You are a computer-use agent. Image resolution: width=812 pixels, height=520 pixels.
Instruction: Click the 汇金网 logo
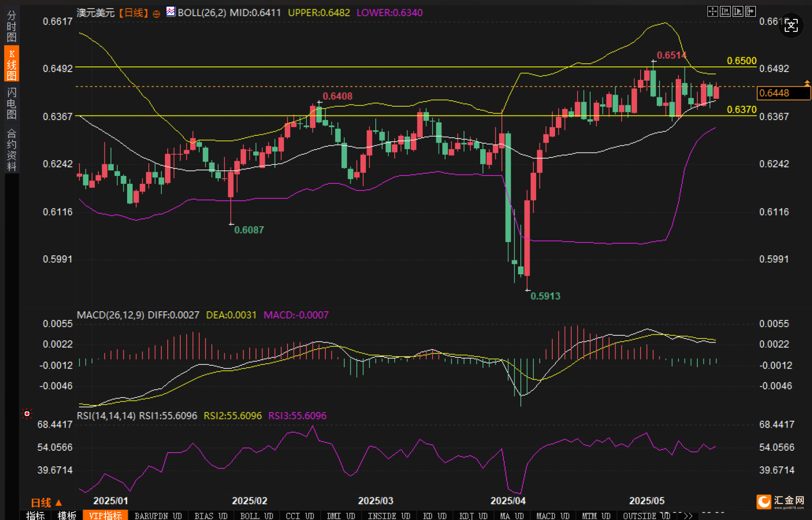click(781, 502)
